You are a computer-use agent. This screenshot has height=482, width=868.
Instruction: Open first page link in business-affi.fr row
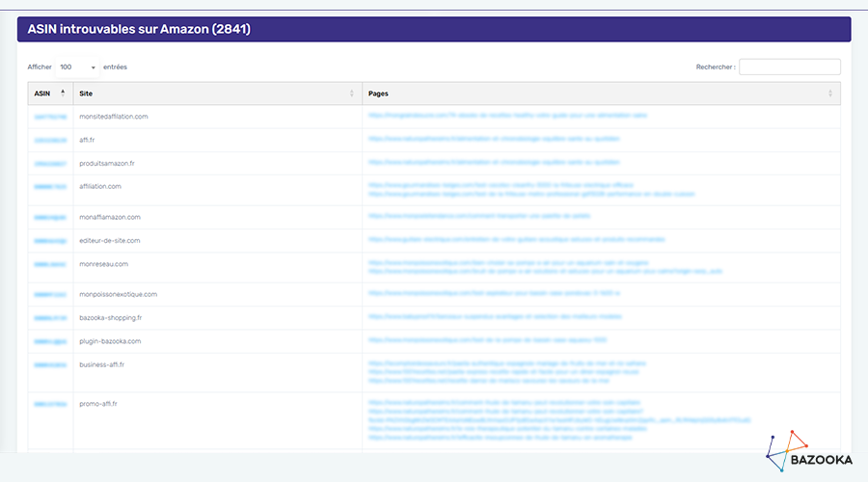coord(507,363)
